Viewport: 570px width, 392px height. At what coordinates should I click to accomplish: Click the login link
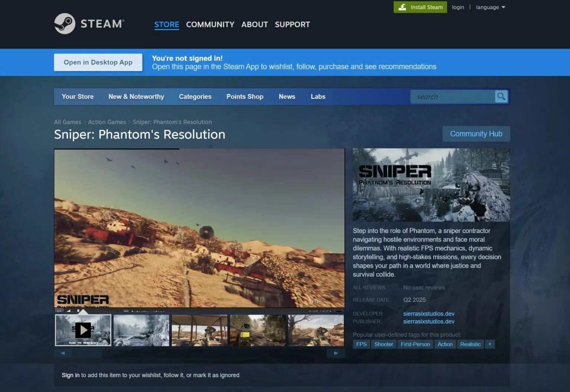(x=458, y=7)
